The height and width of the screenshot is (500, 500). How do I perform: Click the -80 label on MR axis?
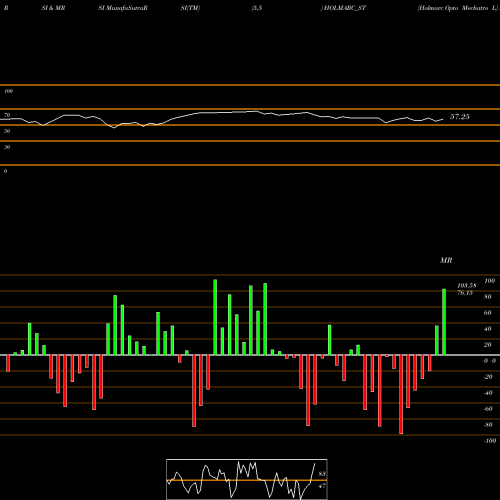[488, 425]
